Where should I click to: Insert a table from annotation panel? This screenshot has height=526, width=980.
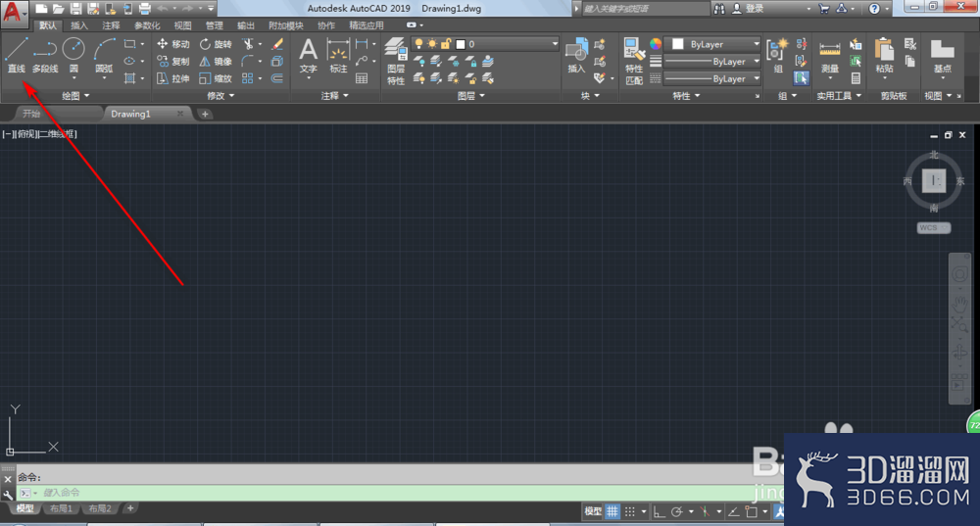pos(362,78)
